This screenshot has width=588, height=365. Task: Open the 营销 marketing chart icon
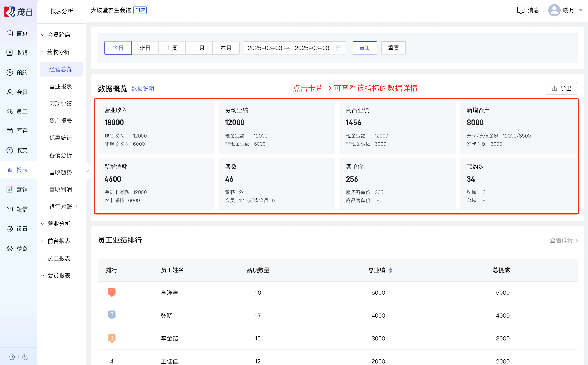(10, 190)
